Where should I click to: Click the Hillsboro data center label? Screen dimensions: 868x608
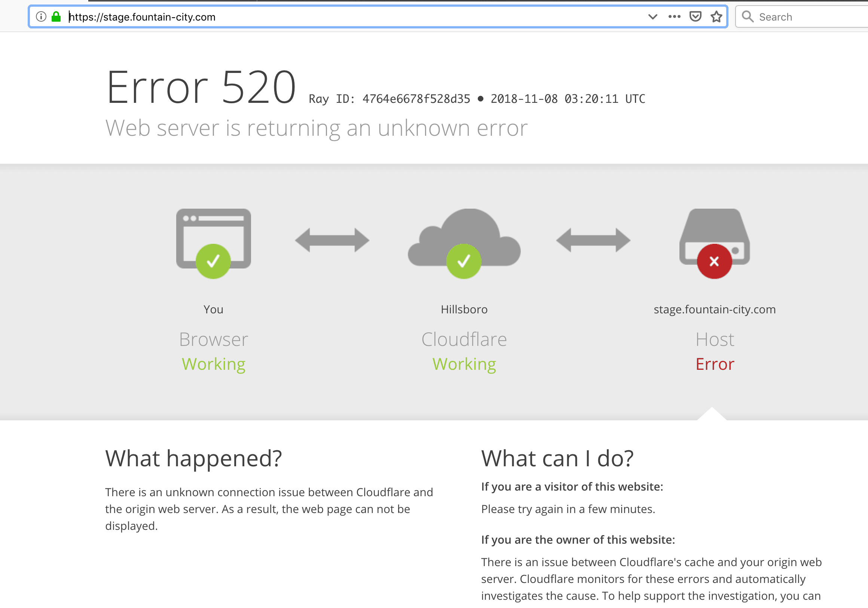(x=464, y=309)
